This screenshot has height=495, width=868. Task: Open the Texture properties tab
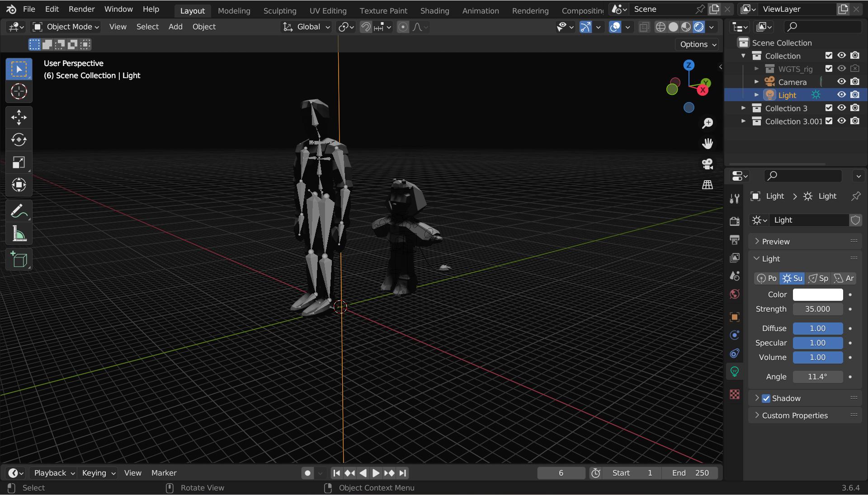pos(735,394)
